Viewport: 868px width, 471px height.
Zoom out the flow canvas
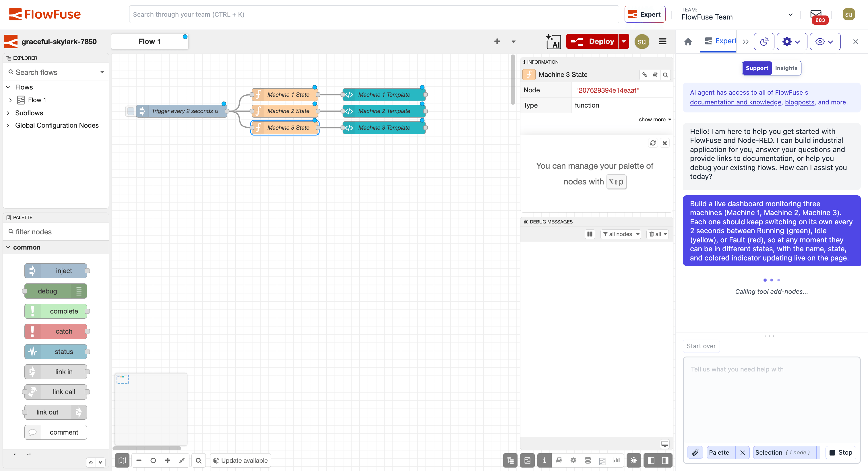(x=139, y=460)
